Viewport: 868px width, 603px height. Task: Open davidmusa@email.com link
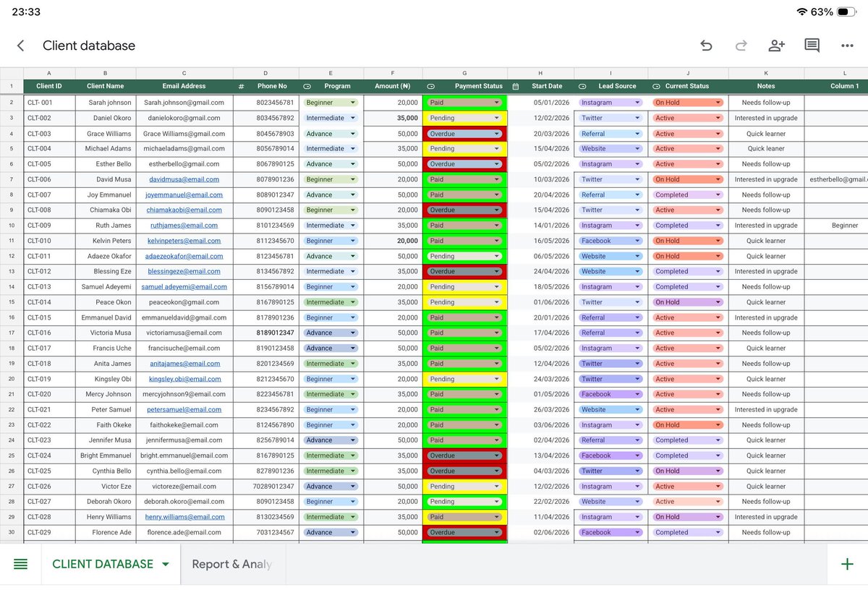pos(184,179)
